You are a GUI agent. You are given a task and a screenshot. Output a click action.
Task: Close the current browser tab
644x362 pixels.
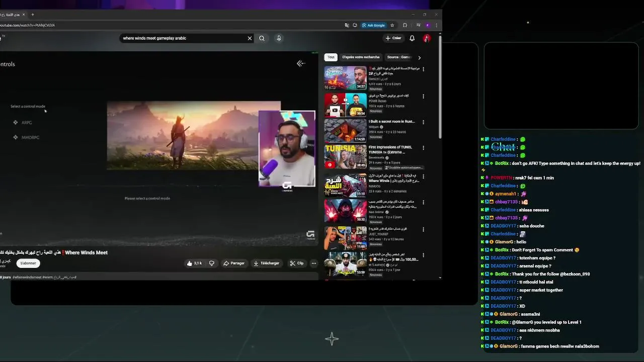point(23,15)
